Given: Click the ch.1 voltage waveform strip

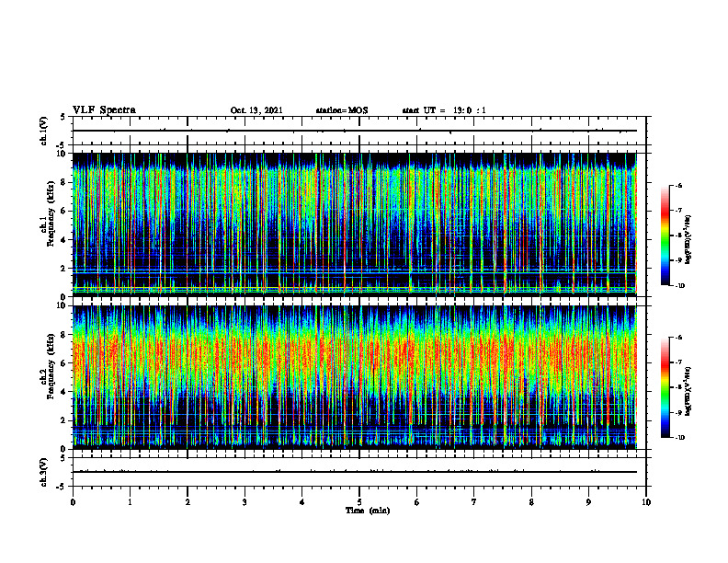Looking at the screenshot, I should [x=359, y=131].
